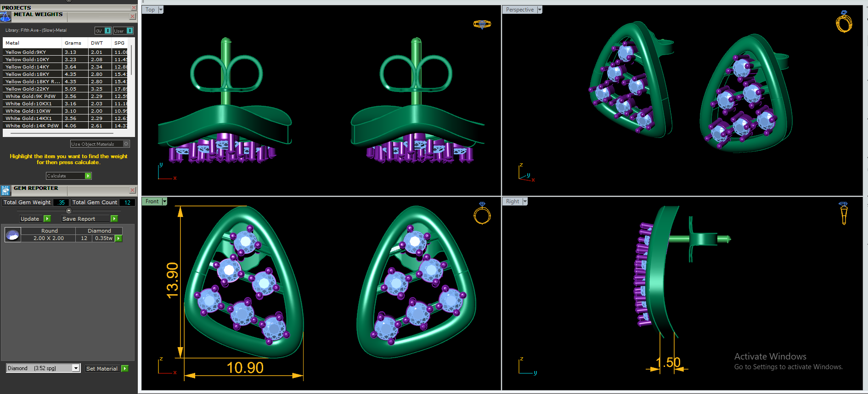Toggle the GV library switch

pos(103,31)
